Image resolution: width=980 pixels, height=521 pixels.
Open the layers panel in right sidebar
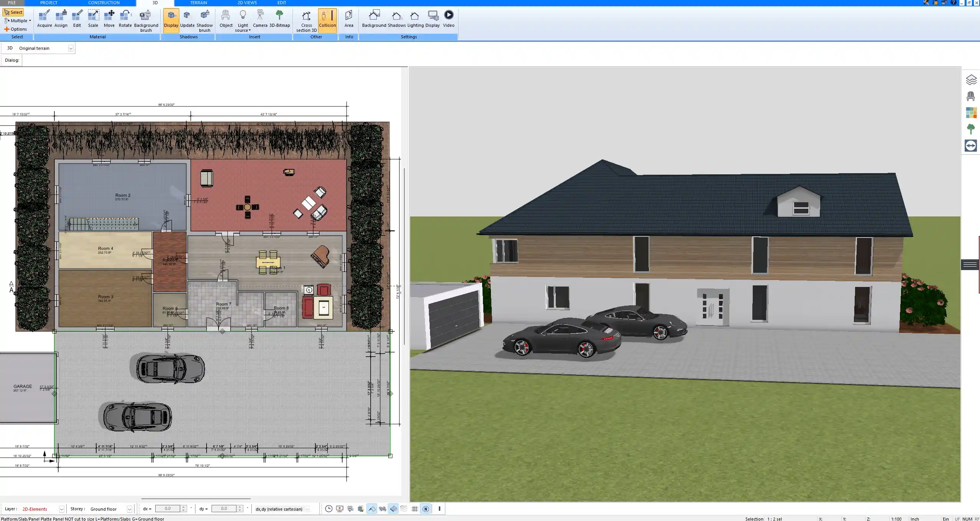(971, 80)
